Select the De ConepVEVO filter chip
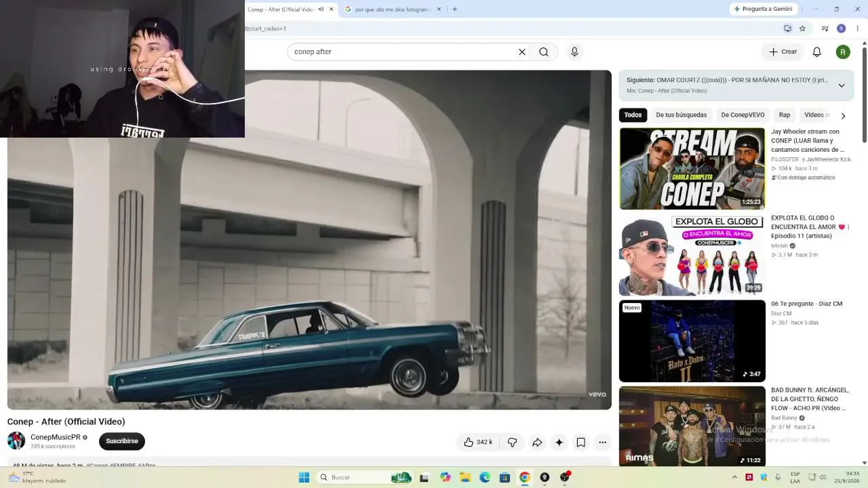 point(743,115)
